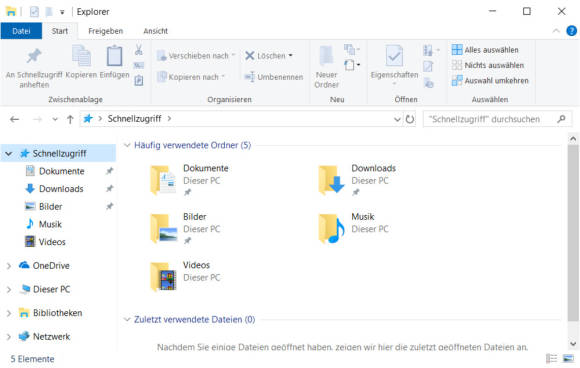Click the Schnellzugriff search field
This screenshot has width=580, height=368.
pyautogui.click(x=490, y=119)
